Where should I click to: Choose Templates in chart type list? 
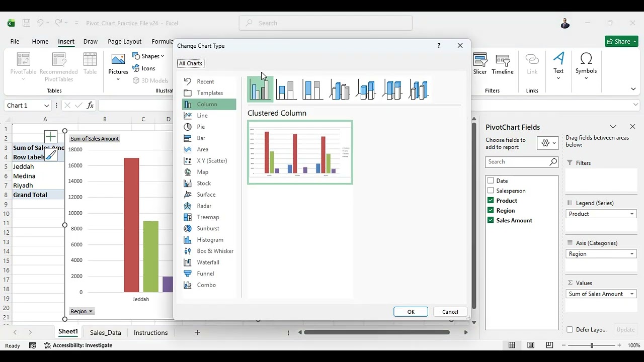point(209,93)
